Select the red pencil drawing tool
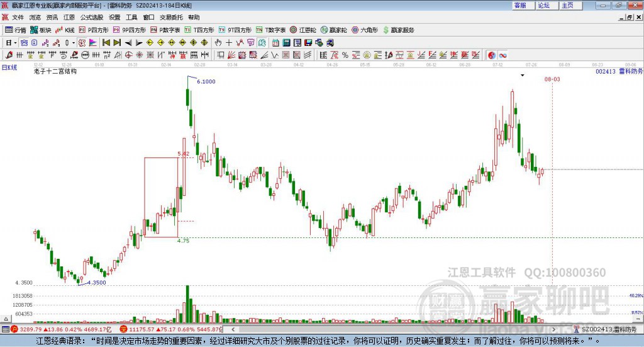 pos(9,55)
